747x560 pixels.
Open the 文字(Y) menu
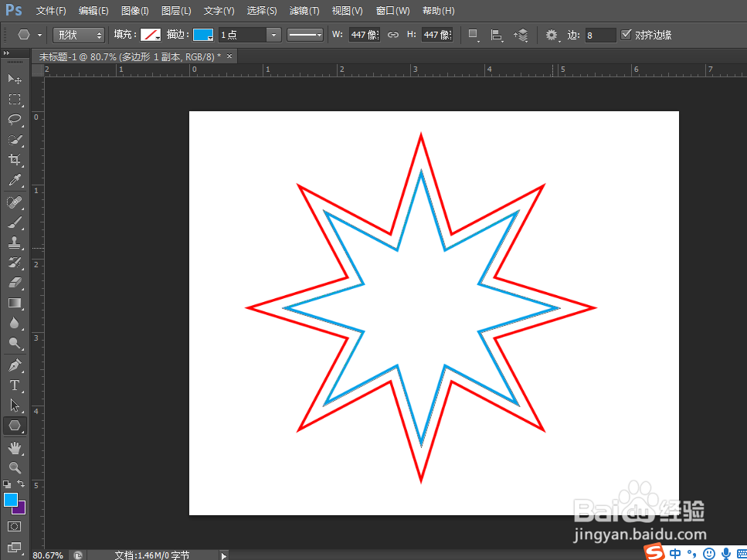pos(219,11)
